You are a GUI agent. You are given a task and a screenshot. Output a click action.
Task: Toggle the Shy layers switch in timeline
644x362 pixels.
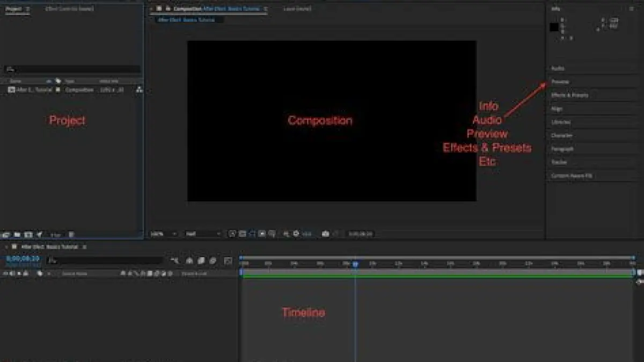[189, 260]
